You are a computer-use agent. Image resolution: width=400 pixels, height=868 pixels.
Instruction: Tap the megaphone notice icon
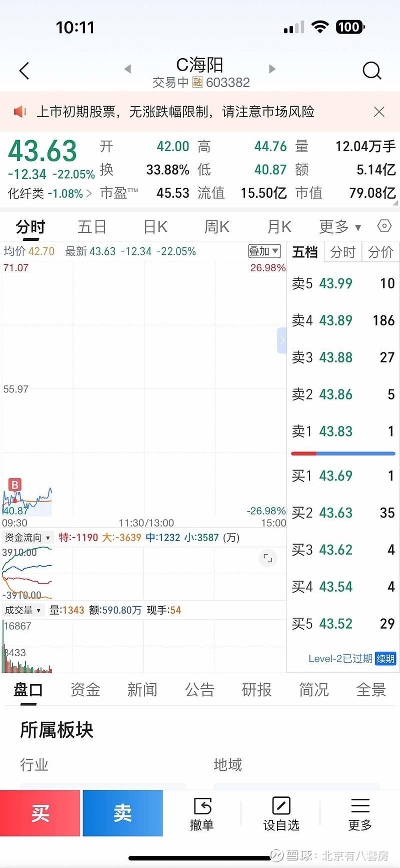coord(19,112)
